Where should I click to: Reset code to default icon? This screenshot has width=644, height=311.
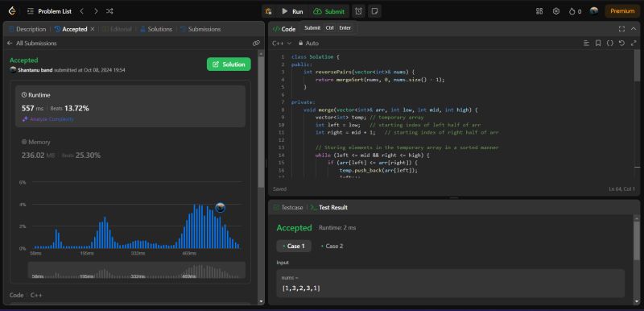coord(621,44)
